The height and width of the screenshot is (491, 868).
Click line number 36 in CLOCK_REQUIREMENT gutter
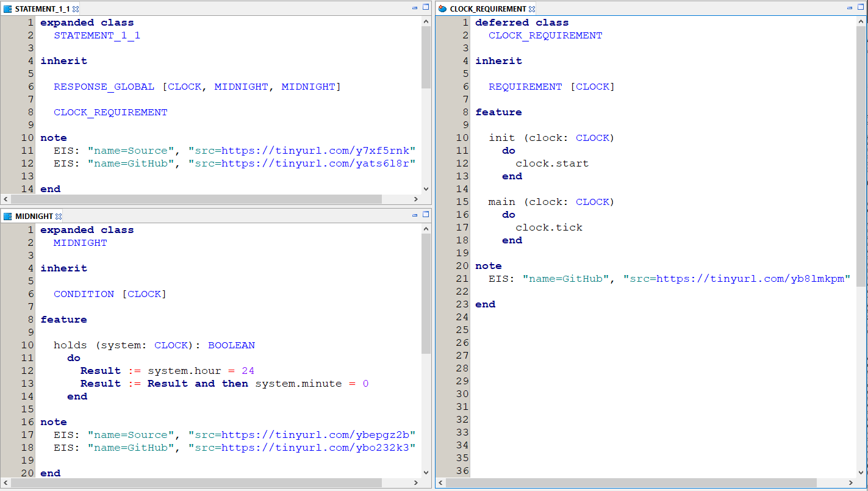[x=462, y=471]
